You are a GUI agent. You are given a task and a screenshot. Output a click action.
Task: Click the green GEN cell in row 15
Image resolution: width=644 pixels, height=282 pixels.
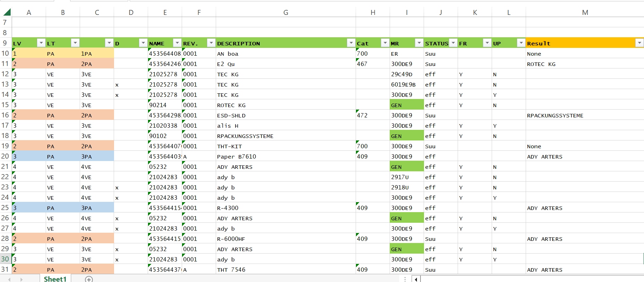pos(407,105)
